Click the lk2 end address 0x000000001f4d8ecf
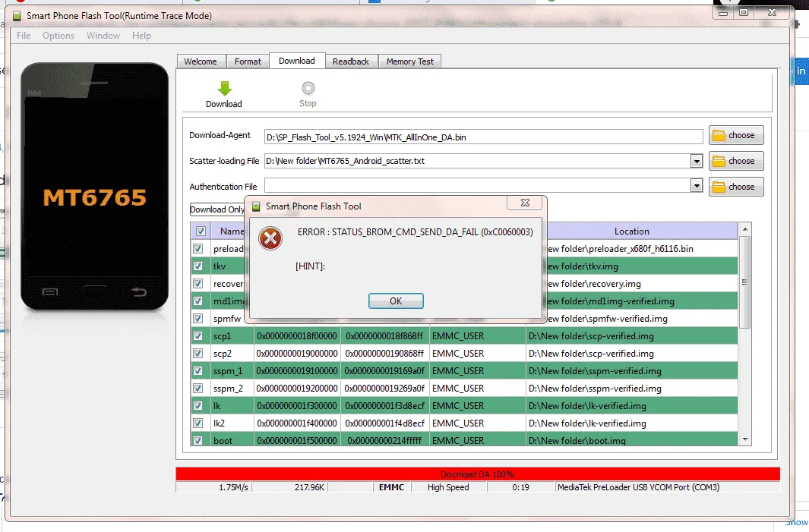Viewport: 809px width, 532px height. (385, 423)
